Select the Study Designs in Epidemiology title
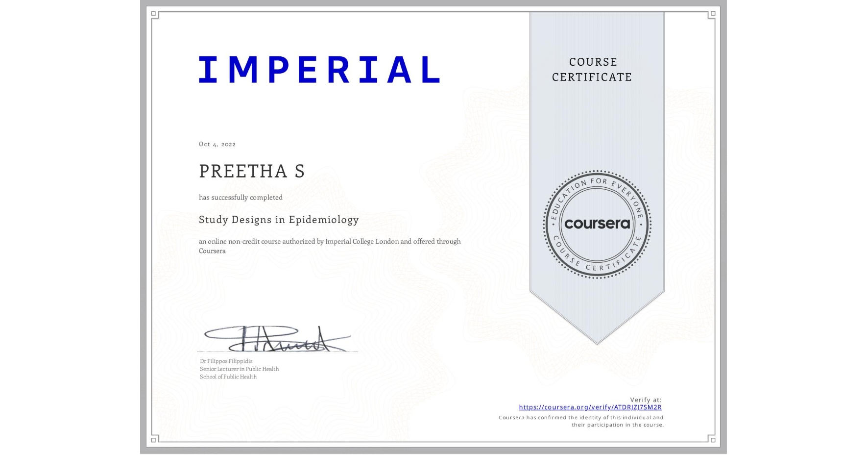Screen dimensions: 868x455 (278, 220)
